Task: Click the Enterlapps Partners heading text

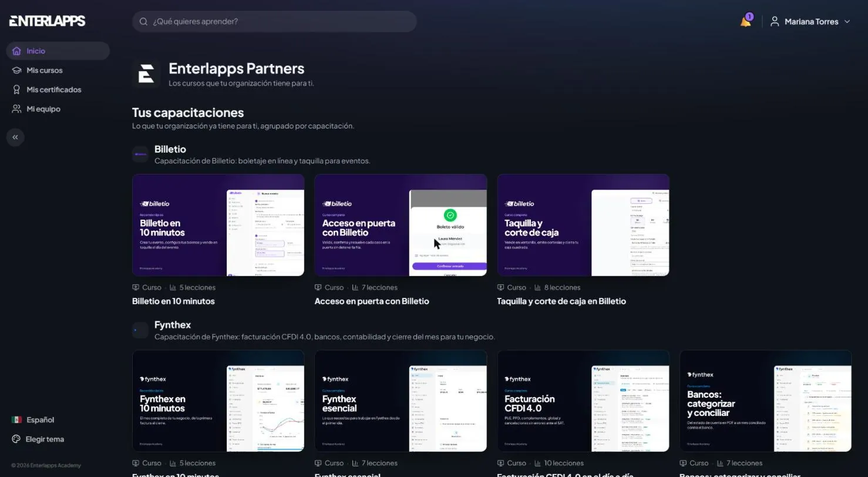Action: 237,69
